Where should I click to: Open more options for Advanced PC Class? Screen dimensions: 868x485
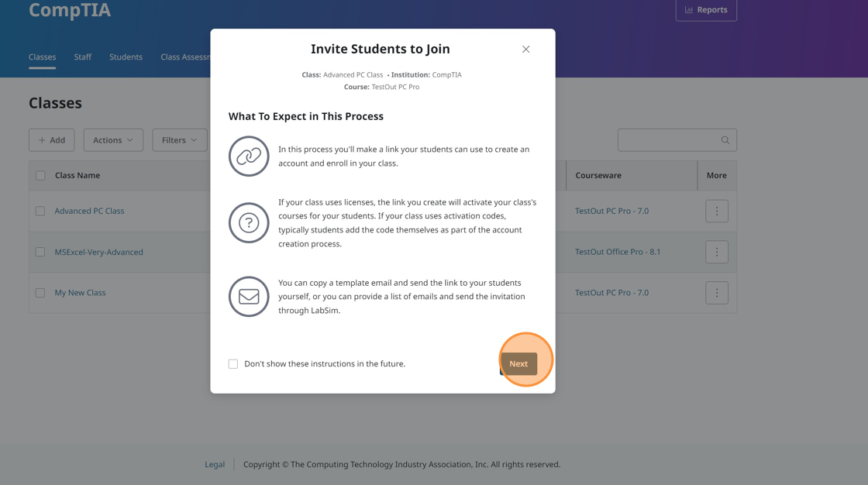[716, 211]
